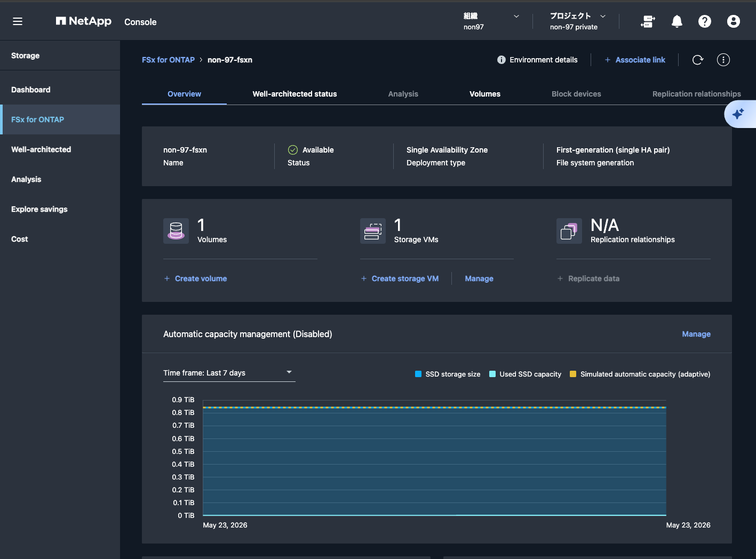Switch to the Well-architected status tab
Screen dimensions: 756x559
coord(295,94)
